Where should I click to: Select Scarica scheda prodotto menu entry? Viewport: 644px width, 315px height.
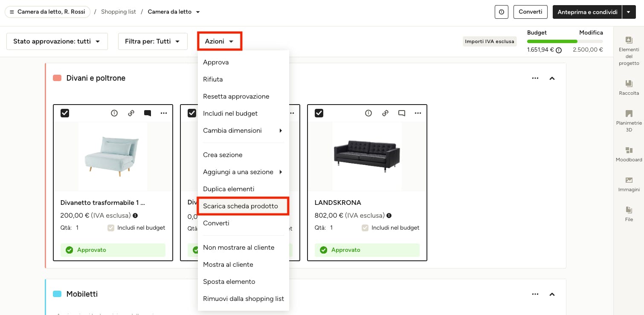(x=244, y=206)
